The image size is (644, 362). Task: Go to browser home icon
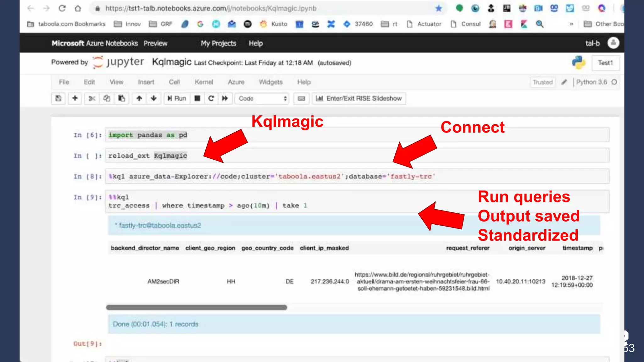[78, 8]
